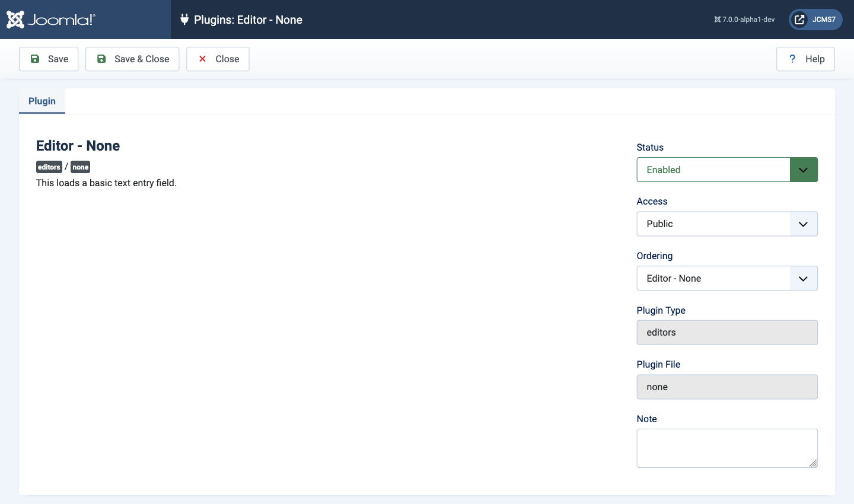Open the site via JCMS7 button
The image size is (854, 504).
click(815, 20)
